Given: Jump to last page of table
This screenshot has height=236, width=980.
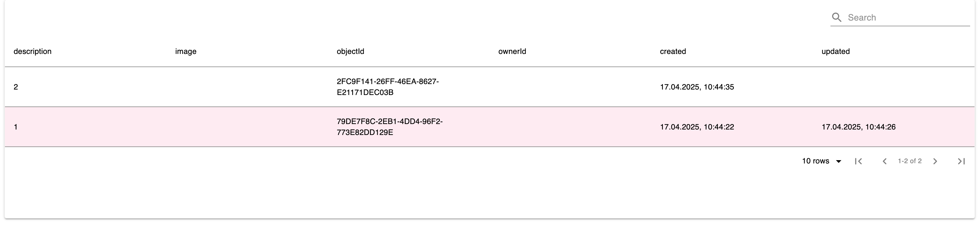Looking at the screenshot, I should (x=961, y=161).
